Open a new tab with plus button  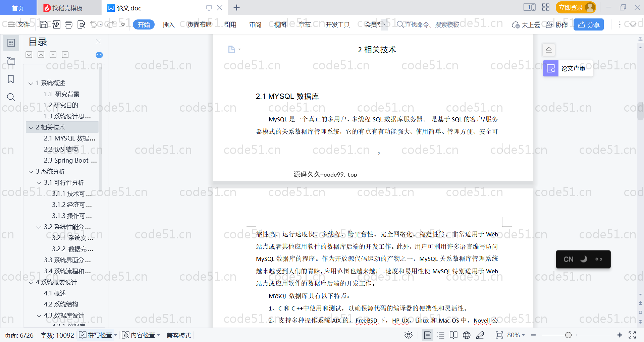(236, 7)
